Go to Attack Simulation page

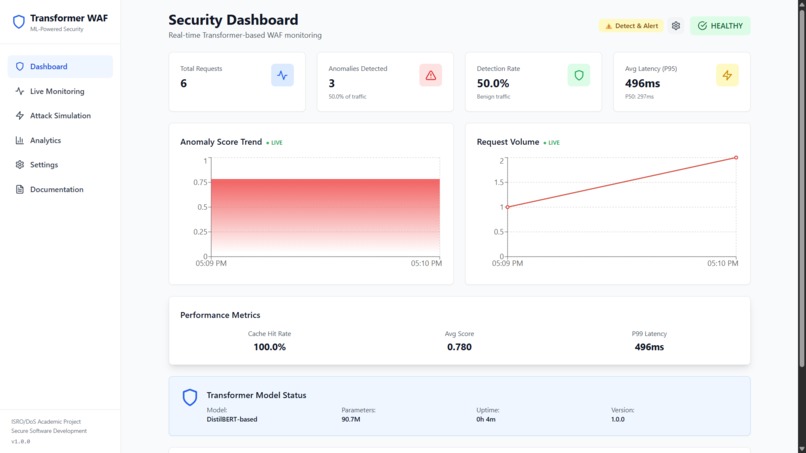tap(60, 116)
